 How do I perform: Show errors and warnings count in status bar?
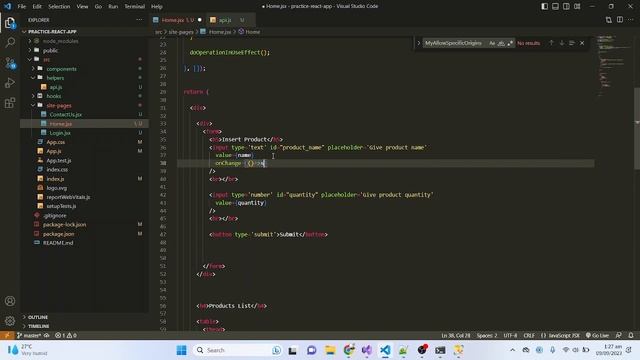[66, 335]
